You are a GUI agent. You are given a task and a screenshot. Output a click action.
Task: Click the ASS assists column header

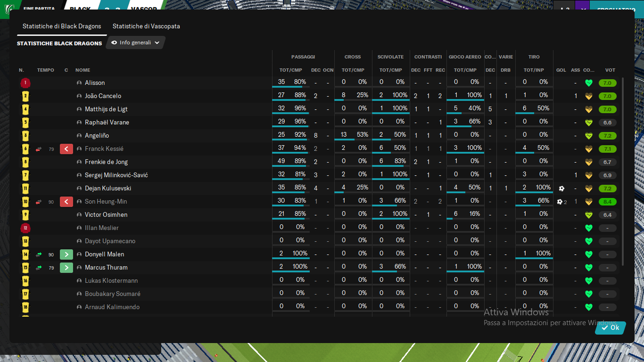pyautogui.click(x=576, y=70)
